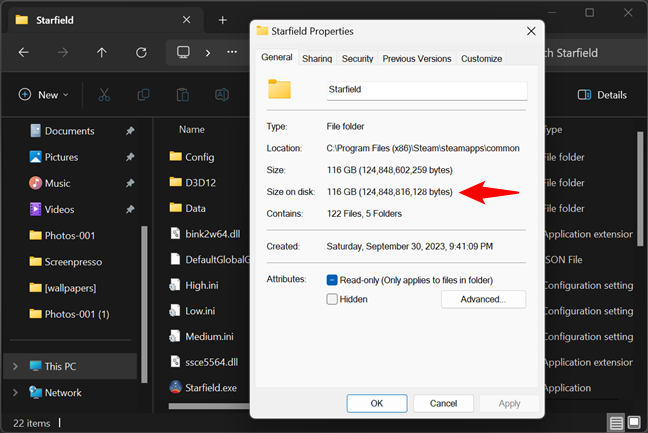Toggle the Read-only attribute checkbox

coord(333,280)
